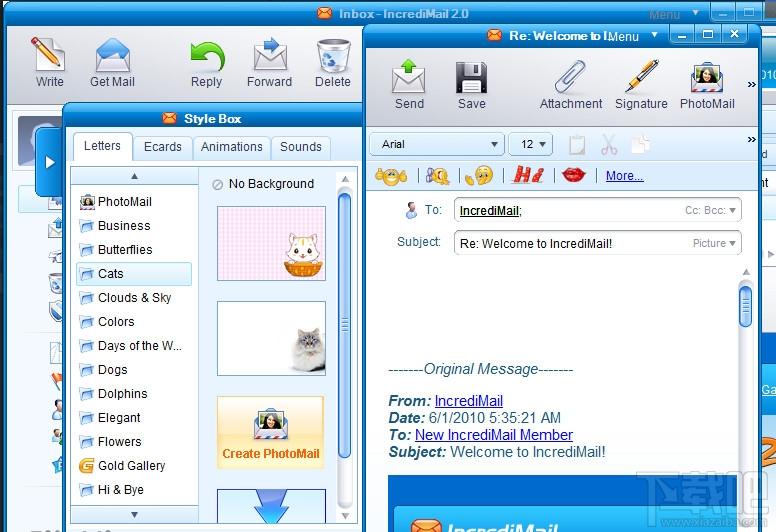Expand the Cc: Bcc: dropdown
Viewport: 776px width, 532px height.
click(x=710, y=210)
